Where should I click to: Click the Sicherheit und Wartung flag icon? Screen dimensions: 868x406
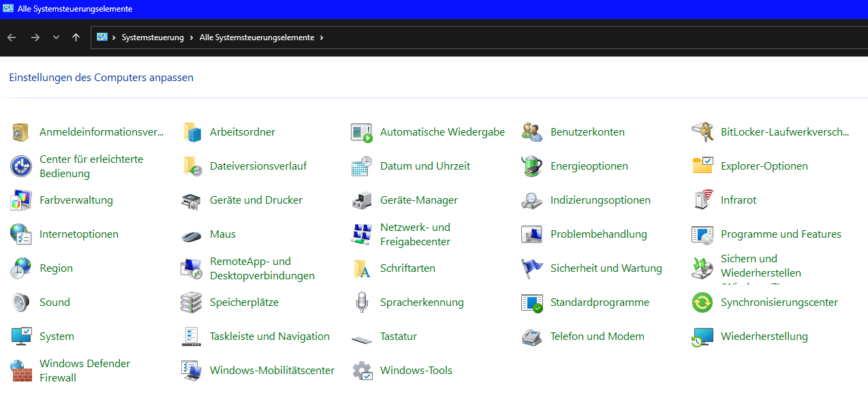[532, 268]
